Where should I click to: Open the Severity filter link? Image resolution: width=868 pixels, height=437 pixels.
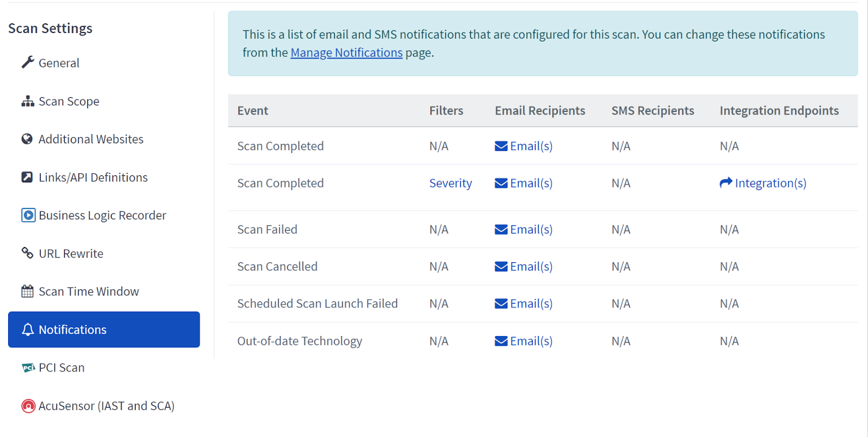tap(450, 183)
